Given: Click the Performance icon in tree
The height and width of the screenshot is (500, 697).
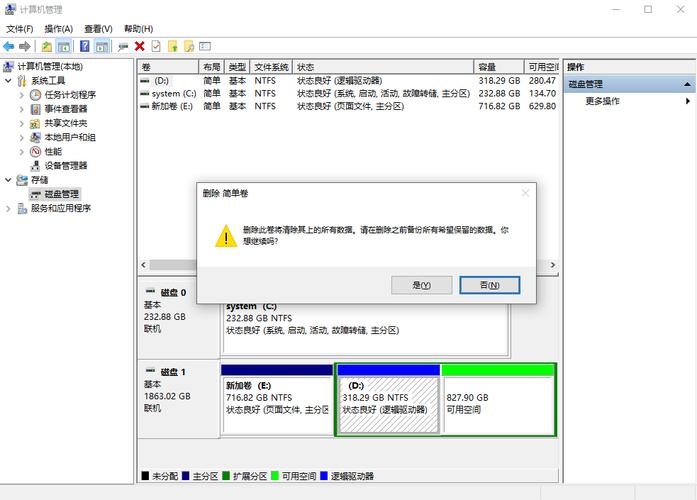Looking at the screenshot, I should [x=35, y=152].
